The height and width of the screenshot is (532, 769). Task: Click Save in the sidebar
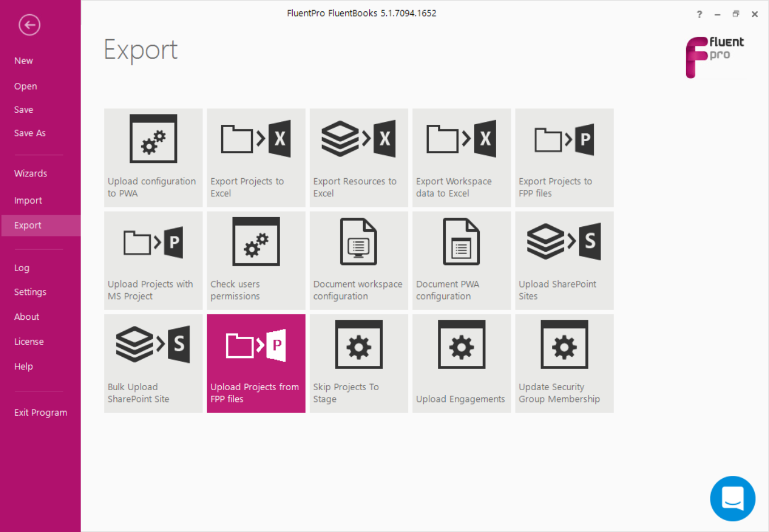click(23, 109)
